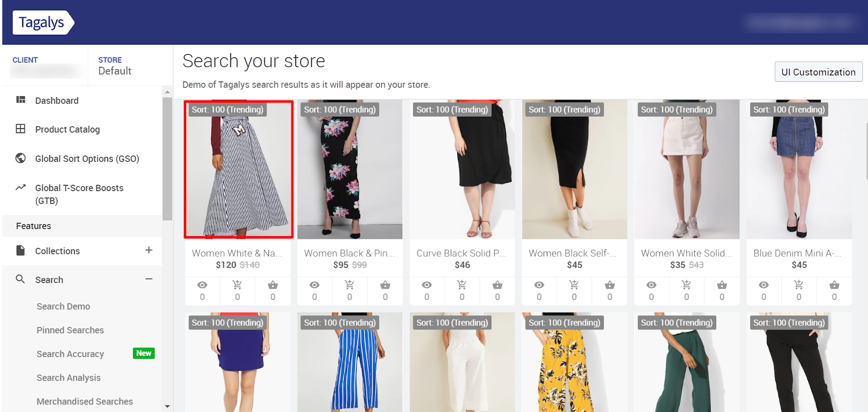Click the Tagalys logo
Screen dimensions: 868x412
(x=43, y=22)
